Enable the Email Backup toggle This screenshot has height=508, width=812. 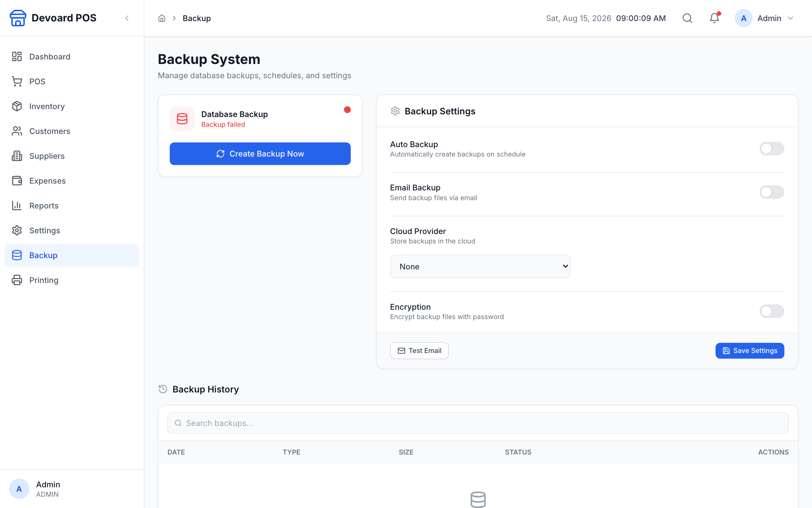[772, 192]
